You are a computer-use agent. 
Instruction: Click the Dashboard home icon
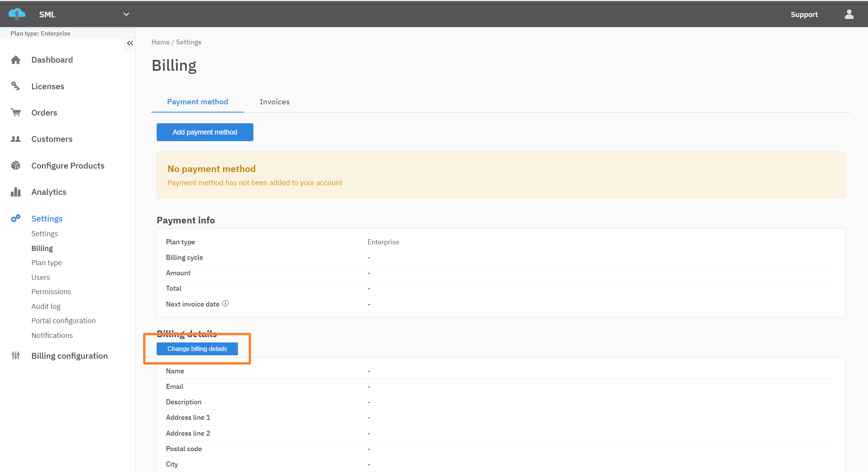pyautogui.click(x=15, y=60)
